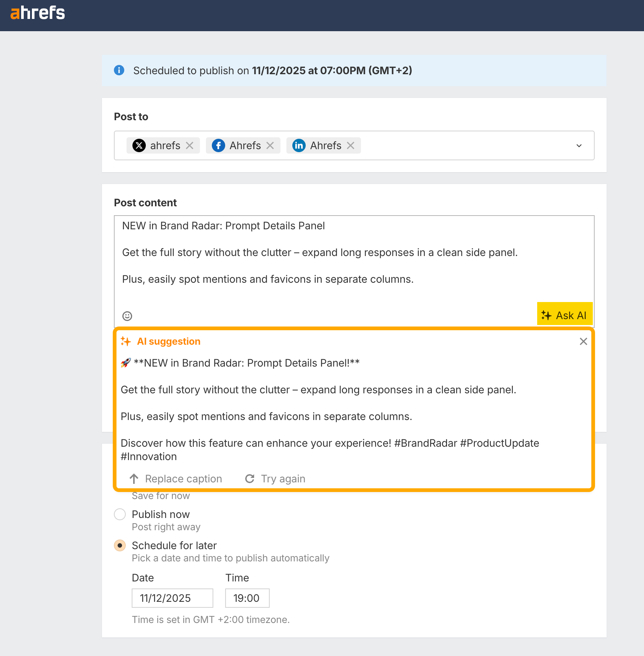Click the ahrefs logo in the header

37,13
